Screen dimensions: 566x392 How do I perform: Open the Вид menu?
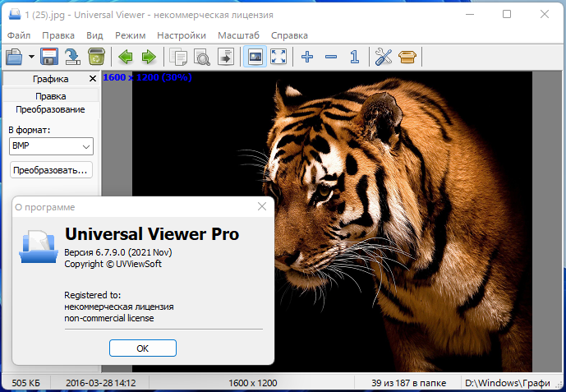(94, 35)
